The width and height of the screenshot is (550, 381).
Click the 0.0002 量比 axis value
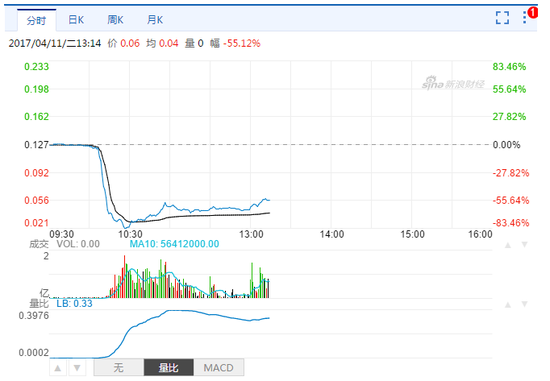pos(34,353)
